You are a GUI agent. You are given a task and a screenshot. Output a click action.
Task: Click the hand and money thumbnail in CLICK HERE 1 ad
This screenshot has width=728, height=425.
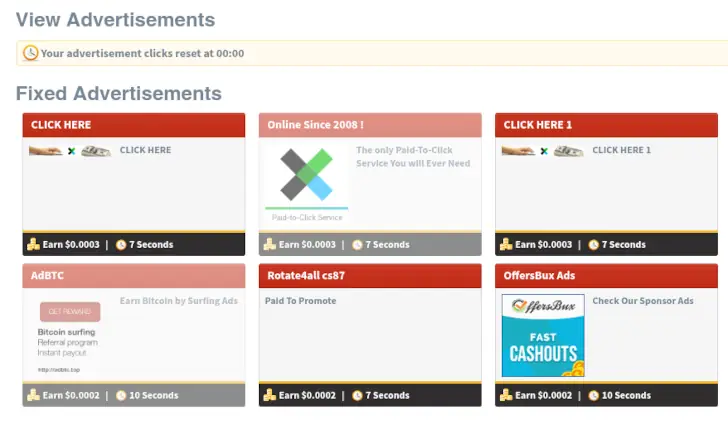[x=543, y=151]
